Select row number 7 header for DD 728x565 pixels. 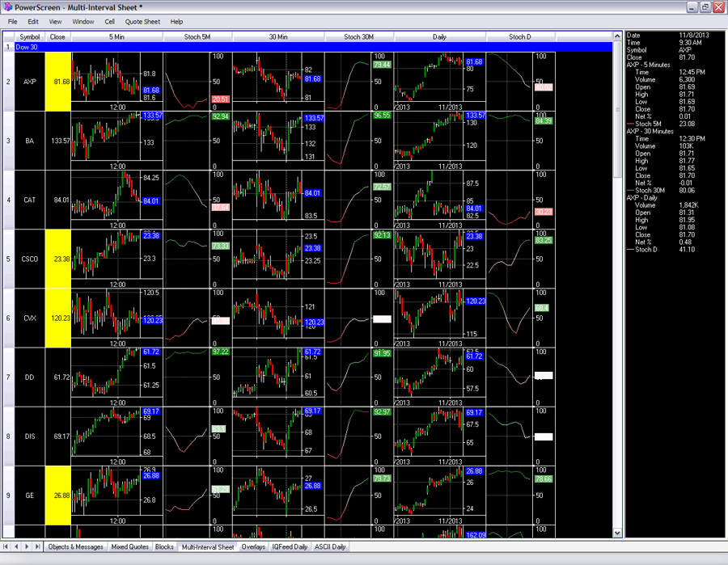[8, 377]
